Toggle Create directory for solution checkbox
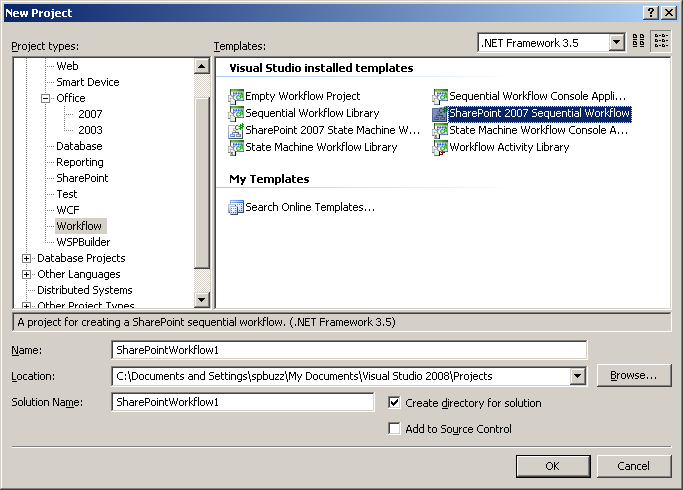The height and width of the screenshot is (490, 683). coord(394,402)
